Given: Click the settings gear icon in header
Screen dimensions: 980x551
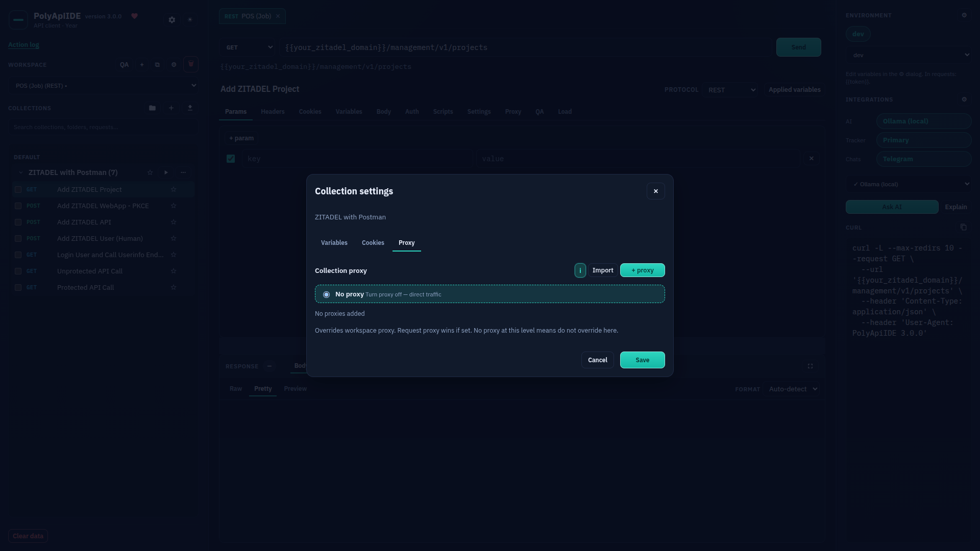Looking at the screenshot, I should pyautogui.click(x=172, y=20).
